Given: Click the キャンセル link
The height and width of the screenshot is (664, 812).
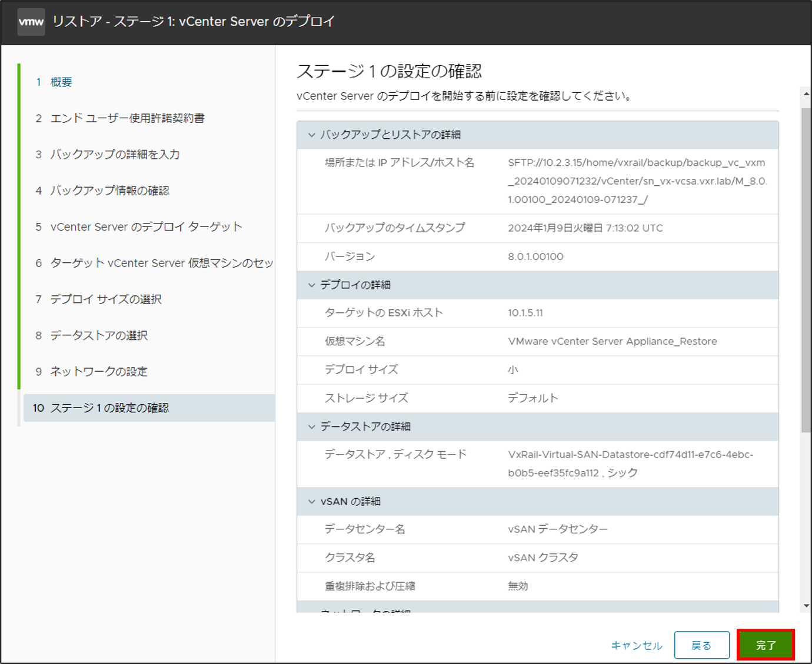Looking at the screenshot, I should (x=637, y=645).
